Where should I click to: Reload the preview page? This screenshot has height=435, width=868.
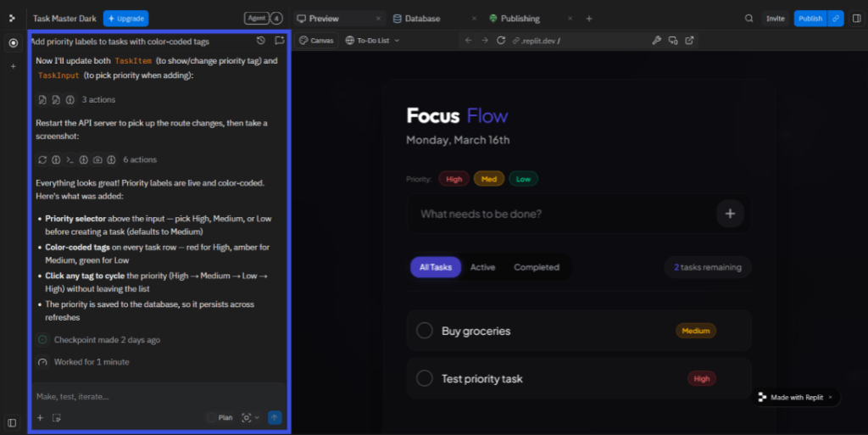[x=501, y=41]
